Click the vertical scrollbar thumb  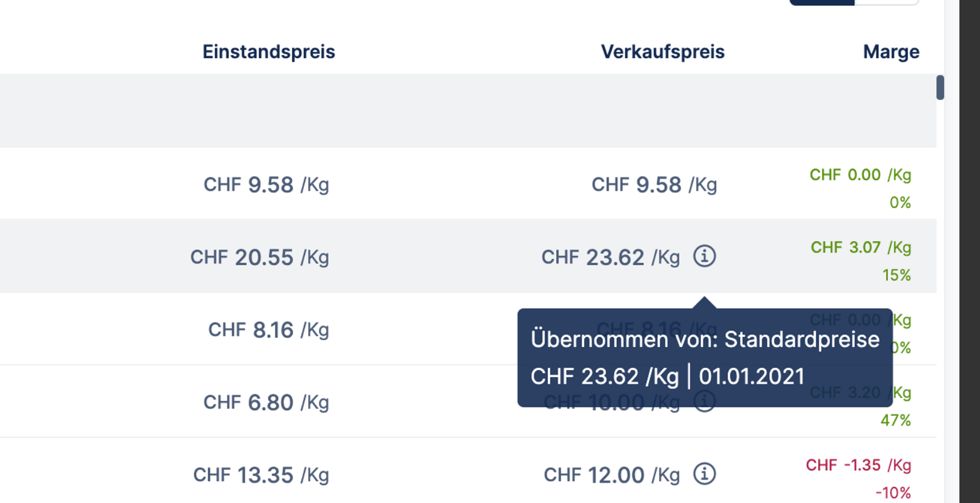(x=940, y=87)
